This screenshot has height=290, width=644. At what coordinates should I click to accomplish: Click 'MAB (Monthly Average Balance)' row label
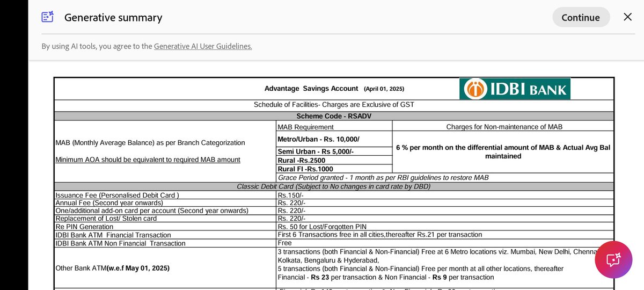150,143
